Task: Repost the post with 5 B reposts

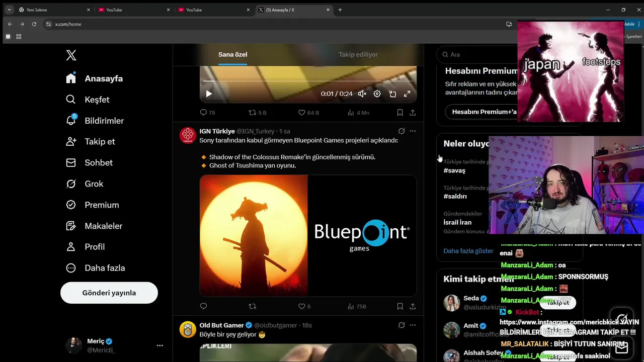Action: coord(257,113)
